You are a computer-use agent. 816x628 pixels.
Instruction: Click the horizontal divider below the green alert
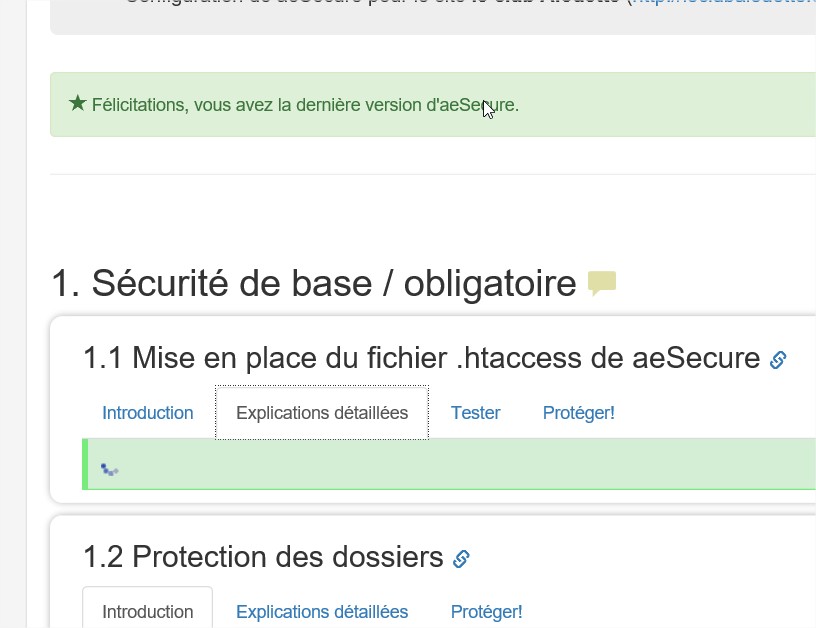433,174
